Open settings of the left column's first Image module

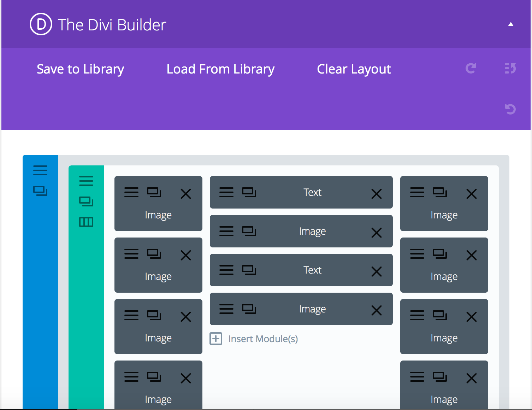tap(131, 192)
